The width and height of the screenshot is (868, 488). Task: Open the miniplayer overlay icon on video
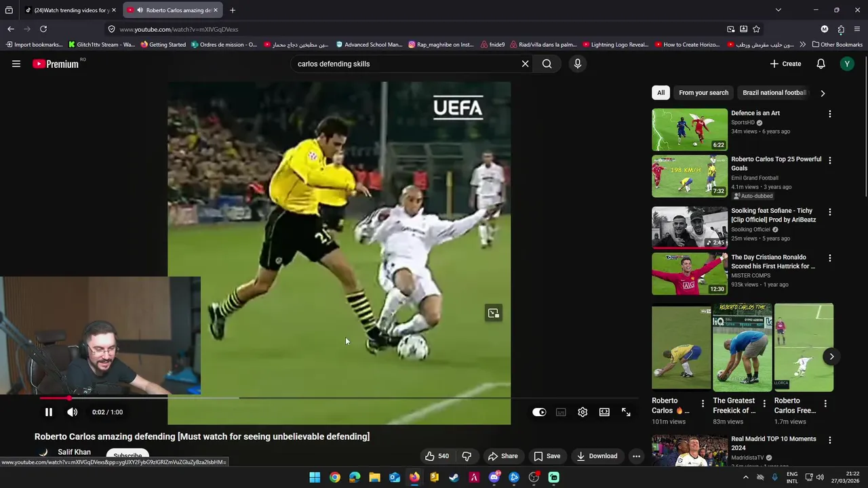click(x=493, y=313)
